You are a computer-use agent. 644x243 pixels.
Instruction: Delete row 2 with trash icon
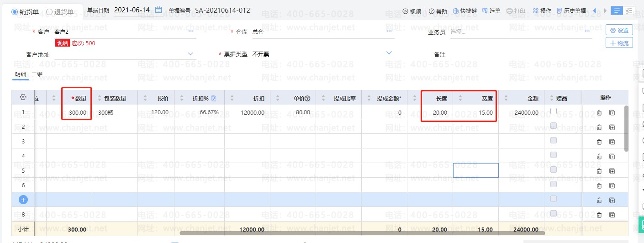tap(599, 127)
